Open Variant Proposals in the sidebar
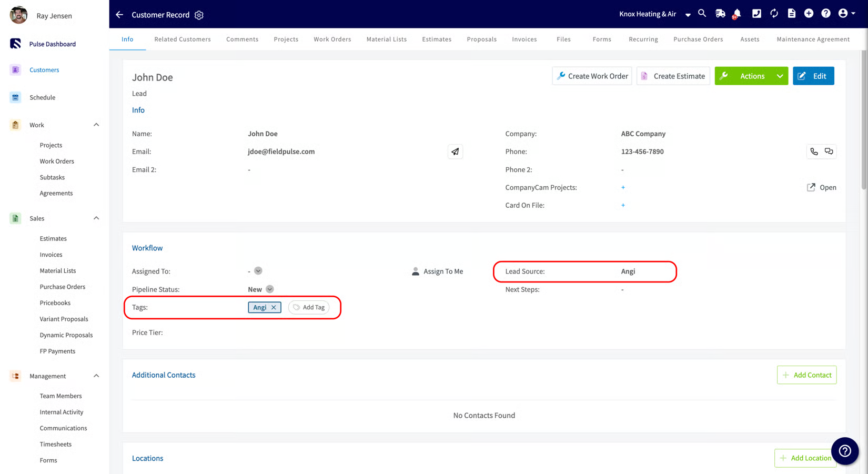 [64, 319]
